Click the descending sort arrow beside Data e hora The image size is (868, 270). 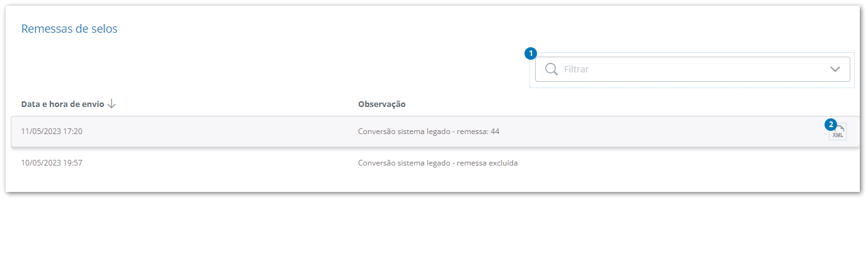point(112,104)
